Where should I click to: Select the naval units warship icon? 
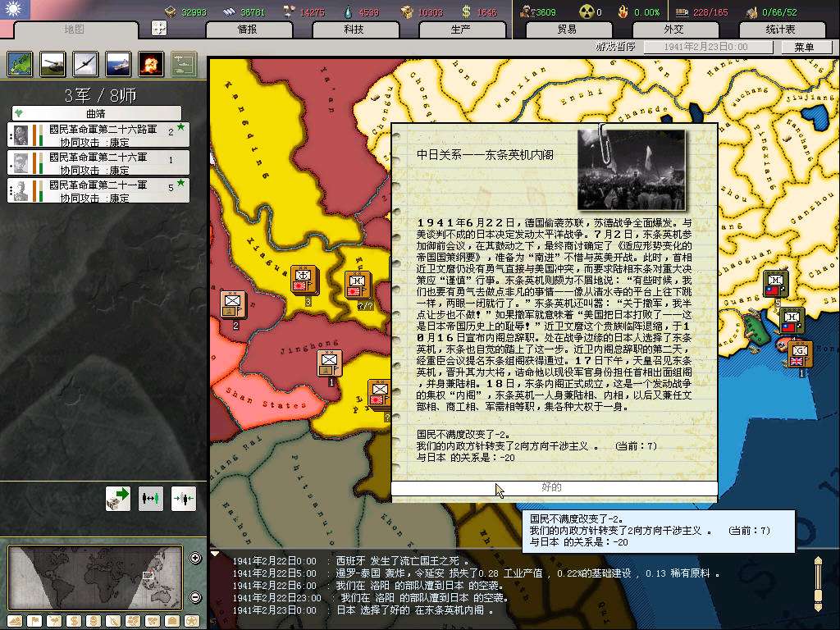118,64
